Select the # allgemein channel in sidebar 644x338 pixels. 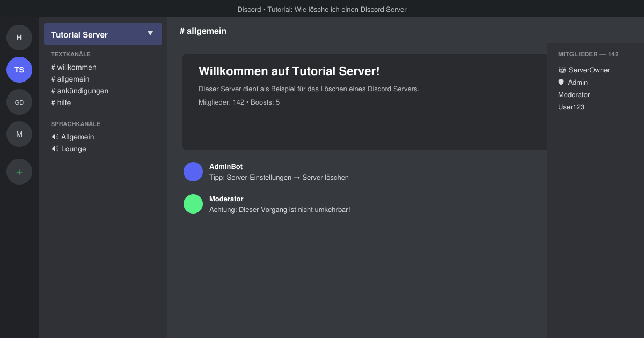tap(70, 79)
